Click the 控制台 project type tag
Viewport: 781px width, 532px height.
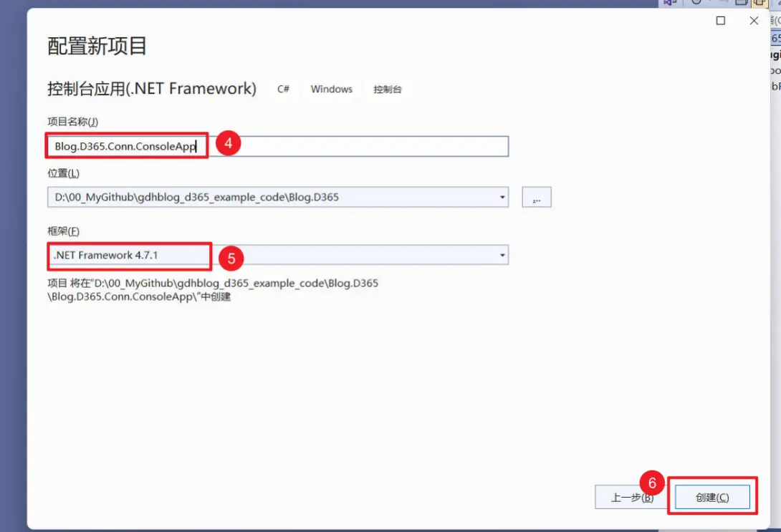388,90
